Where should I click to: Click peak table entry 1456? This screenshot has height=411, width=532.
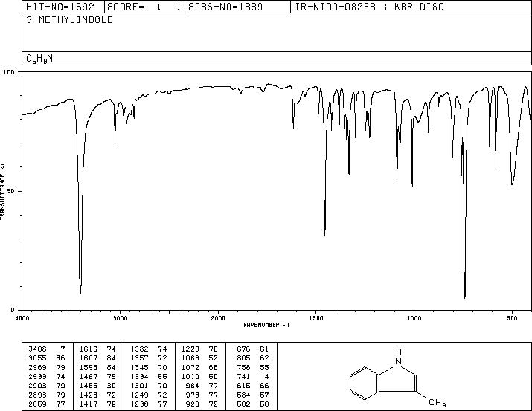click(x=89, y=386)
